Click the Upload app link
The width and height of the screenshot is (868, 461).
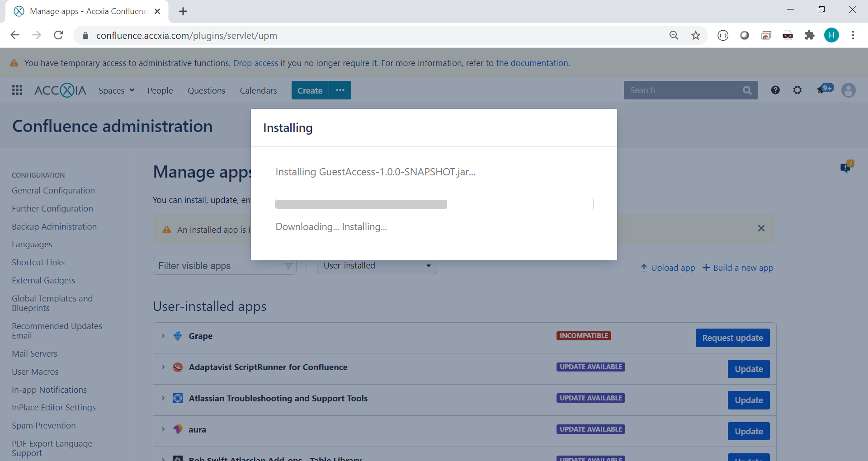(668, 268)
